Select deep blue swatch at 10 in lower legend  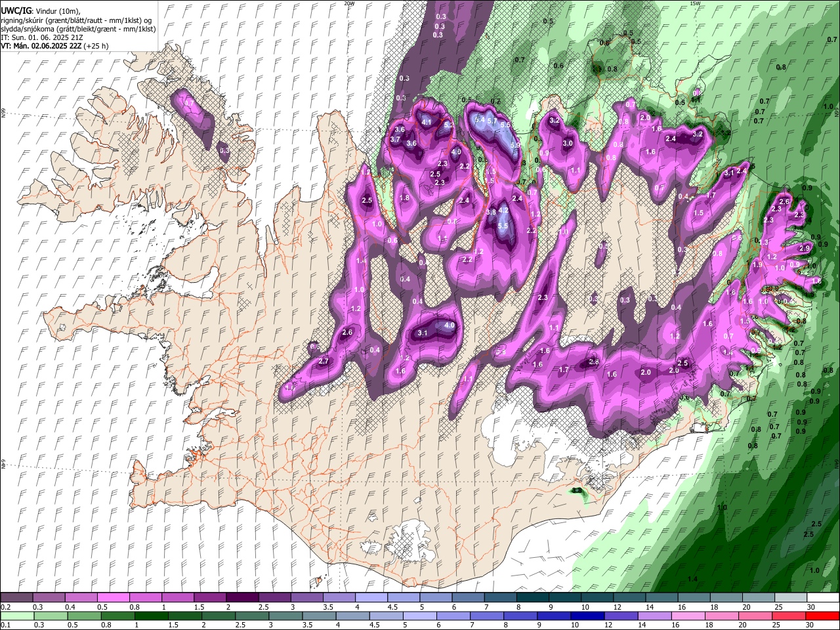pyautogui.click(x=587, y=616)
